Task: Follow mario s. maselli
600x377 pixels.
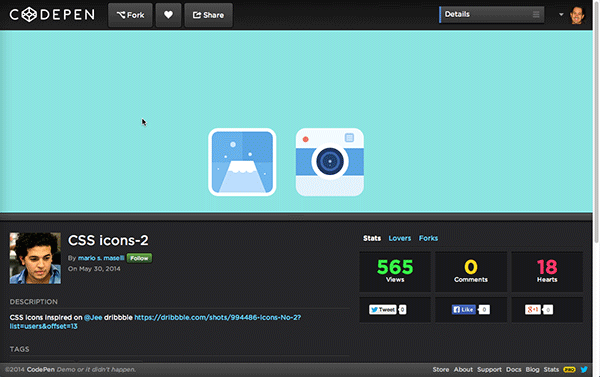Action: 139,258
